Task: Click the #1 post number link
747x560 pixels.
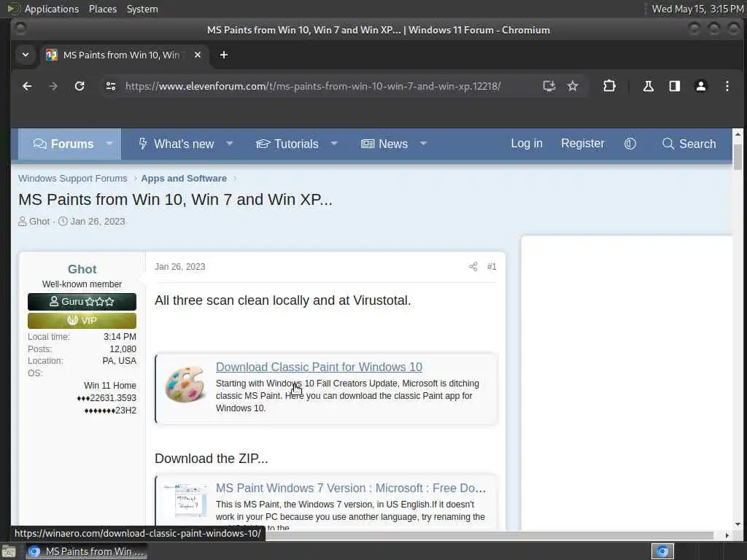Action: pyautogui.click(x=492, y=267)
